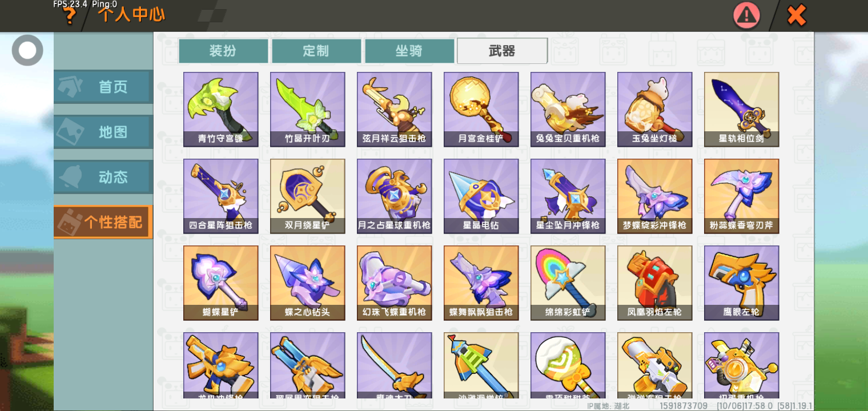Viewport: 868px width, 411px height.
Task: Pick the 月宫金桂铲 golden shovel
Action: coord(481,110)
